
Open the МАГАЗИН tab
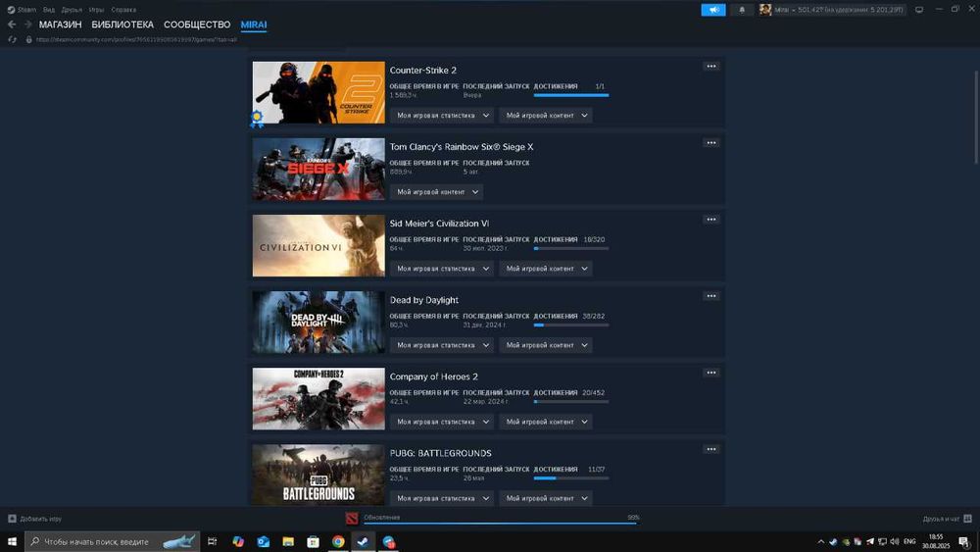click(x=60, y=25)
